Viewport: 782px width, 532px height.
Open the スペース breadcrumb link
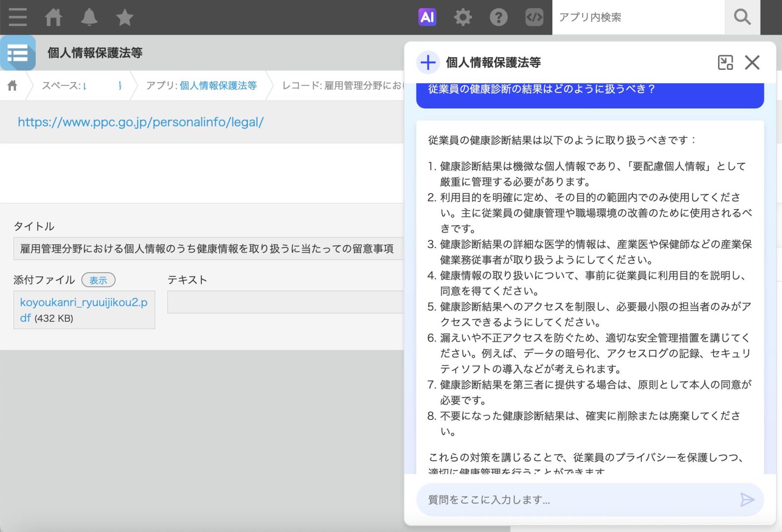click(82, 85)
